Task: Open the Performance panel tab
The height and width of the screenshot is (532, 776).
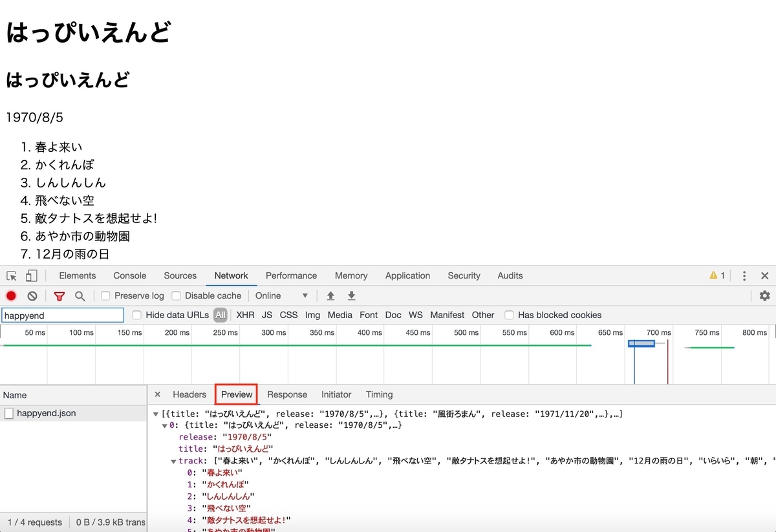Action: click(x=292, y=275)
